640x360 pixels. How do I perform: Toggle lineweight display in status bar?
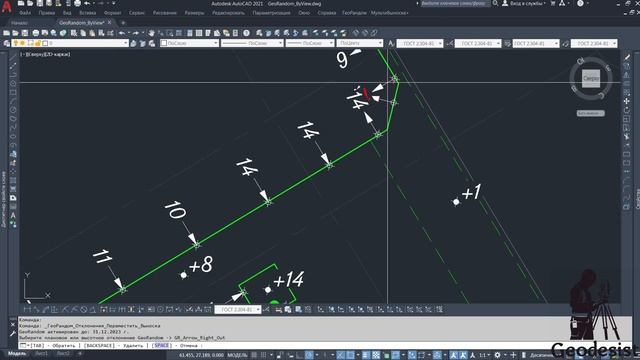366,355
